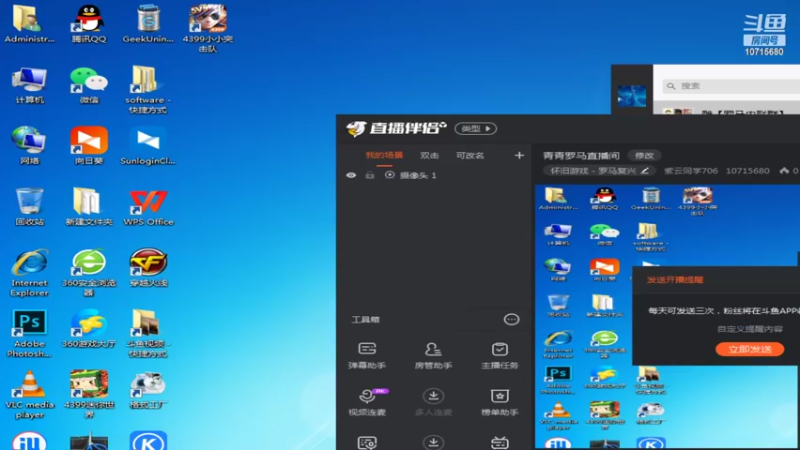Click the room number 10715680 in the info bar
The image size is (800, 450).
747,171
